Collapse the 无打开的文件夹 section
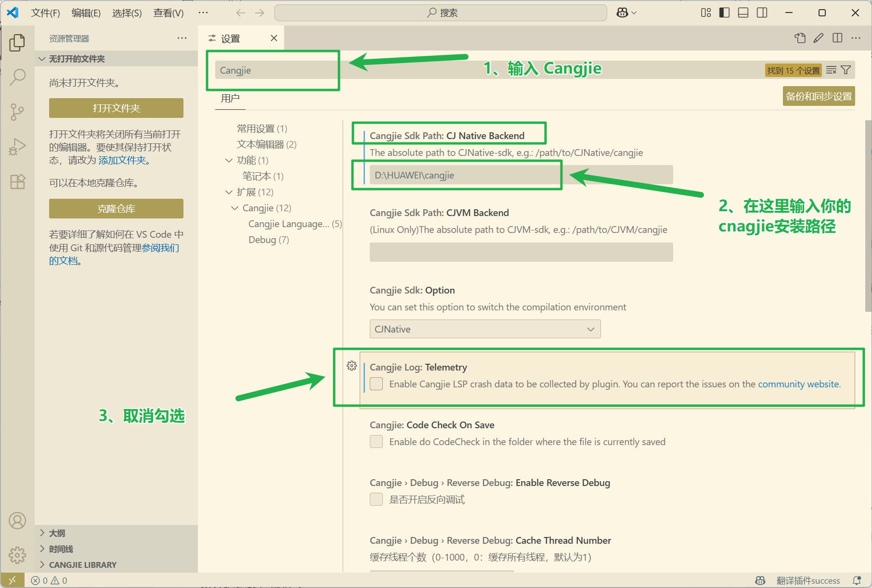The height and width of the screenshot is (588, 872). coord(116,59)
